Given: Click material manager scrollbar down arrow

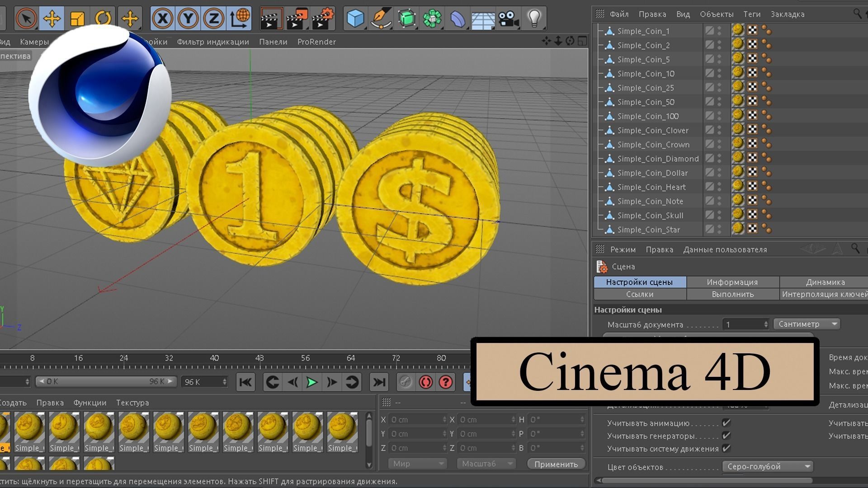Looking at the screenshot, I should click(369, 465).
